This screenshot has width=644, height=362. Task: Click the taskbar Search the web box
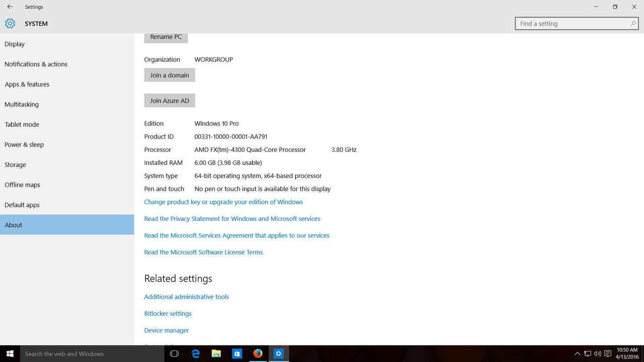pyautogui.click(x=92, y=353)
